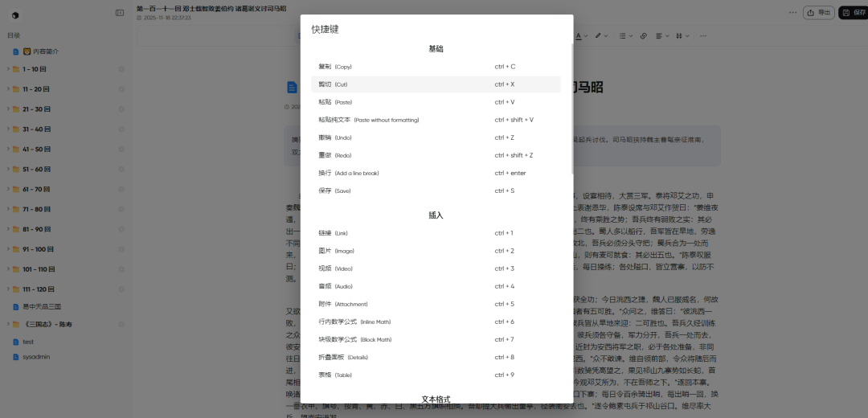Click plus icon beside 91 - 100 回
This screenshot has width=868, height=418.
pos(121,249)
